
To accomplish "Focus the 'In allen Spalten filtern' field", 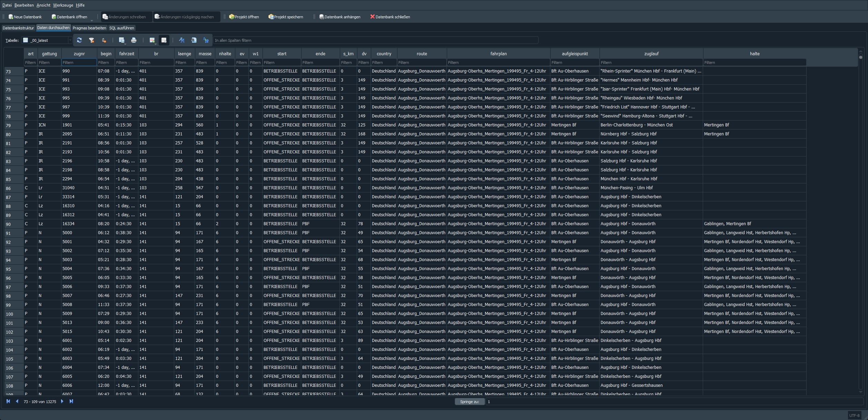I will [375, 40].
